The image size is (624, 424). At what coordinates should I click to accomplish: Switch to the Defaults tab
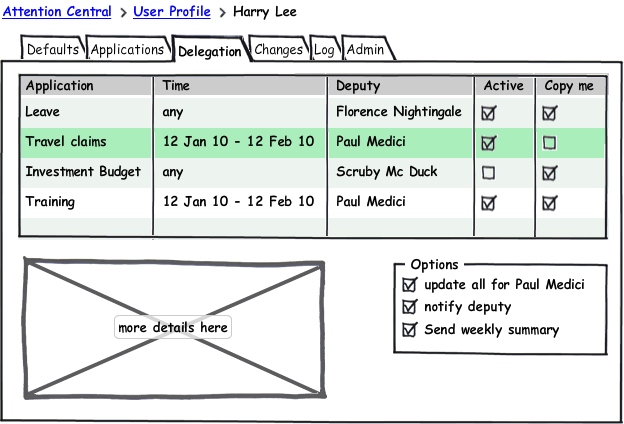click(53, 49)
